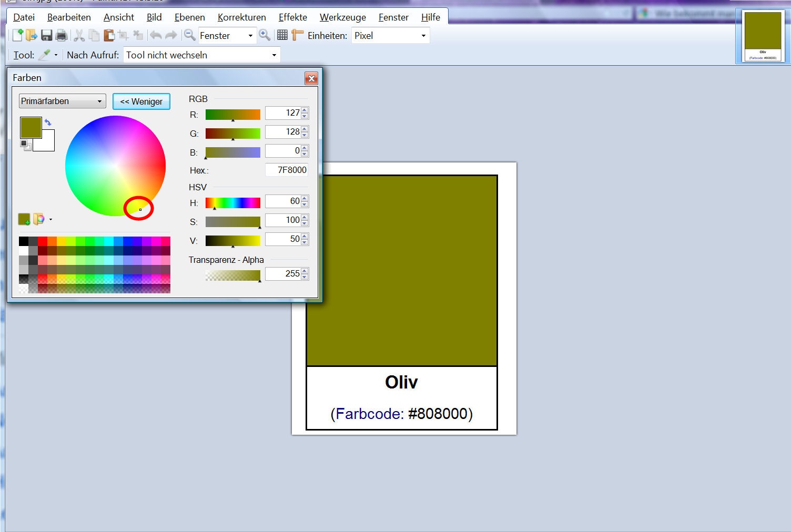791x532 pixels.
Task: Save the image with the floppy icon
Action: (47, 35)
